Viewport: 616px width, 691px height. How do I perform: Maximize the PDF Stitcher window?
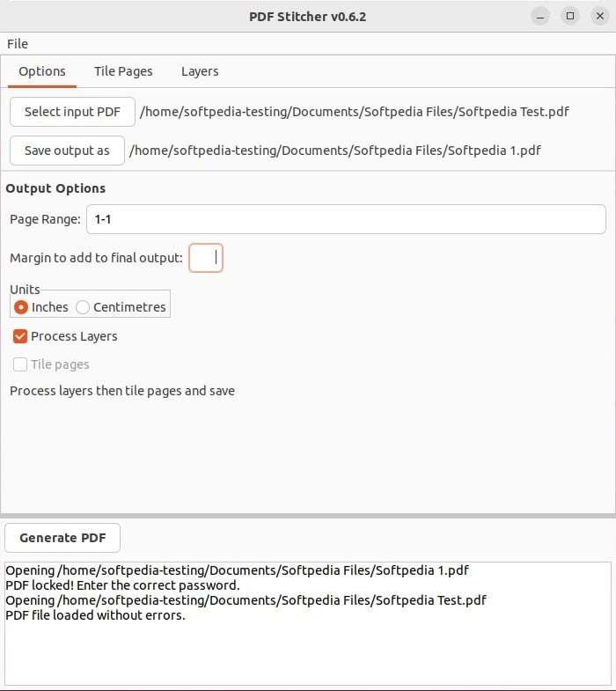coord(569,16)
